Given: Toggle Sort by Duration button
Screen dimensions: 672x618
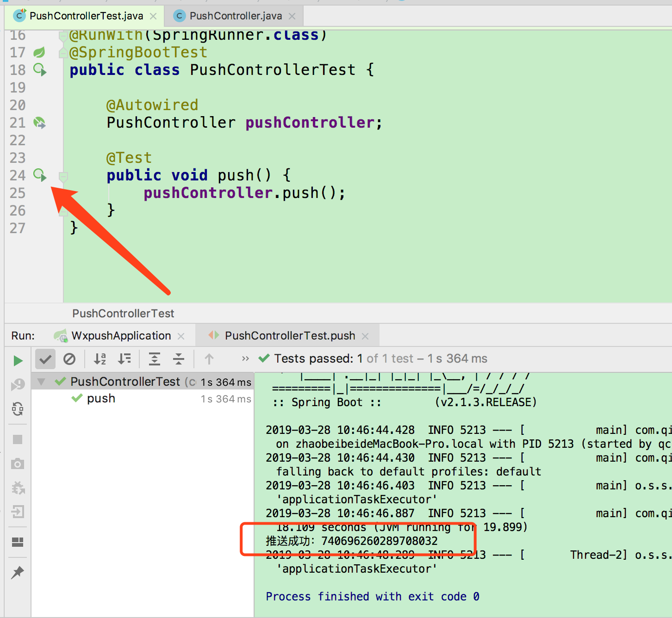Looking at the screenshot, I should pos(124,359).
